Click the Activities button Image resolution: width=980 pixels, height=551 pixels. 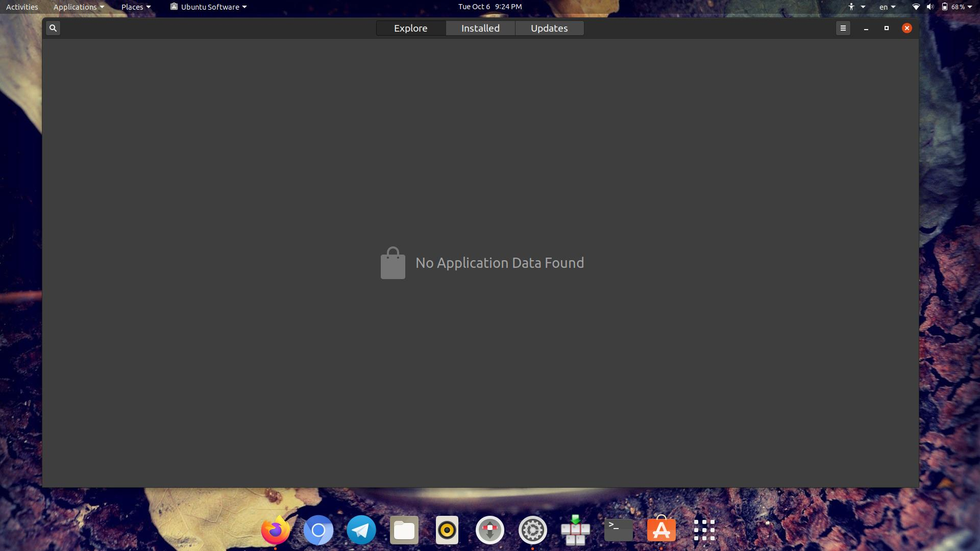point(22,7)
